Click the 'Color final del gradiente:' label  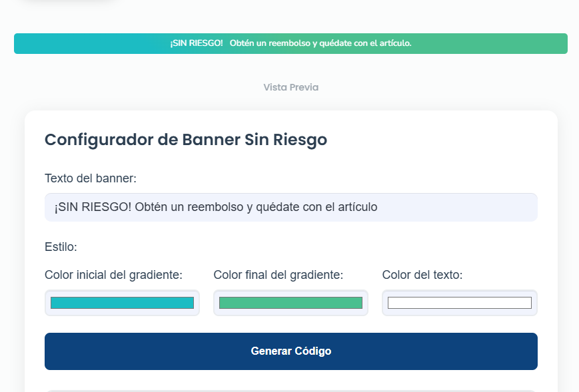279,275
